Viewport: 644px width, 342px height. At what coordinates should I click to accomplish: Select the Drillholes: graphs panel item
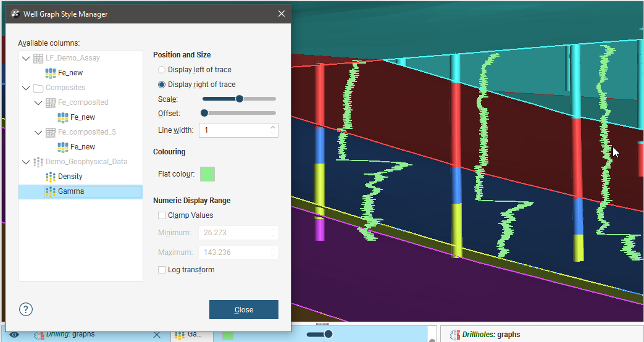[x=491, y=335]
